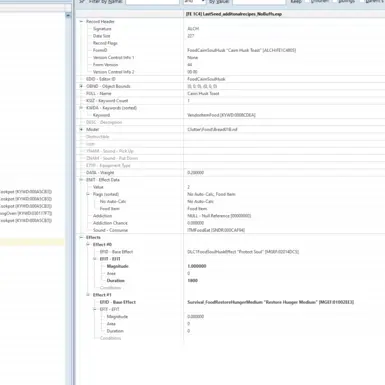Collapse the ENIT - Effect Data node

(x=81, y=180)
